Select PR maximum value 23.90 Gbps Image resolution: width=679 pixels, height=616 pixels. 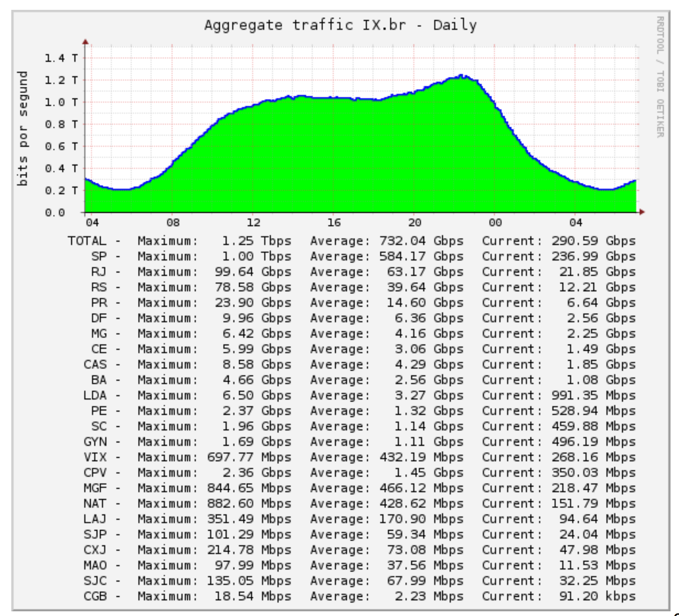click(x=253, y=303)
